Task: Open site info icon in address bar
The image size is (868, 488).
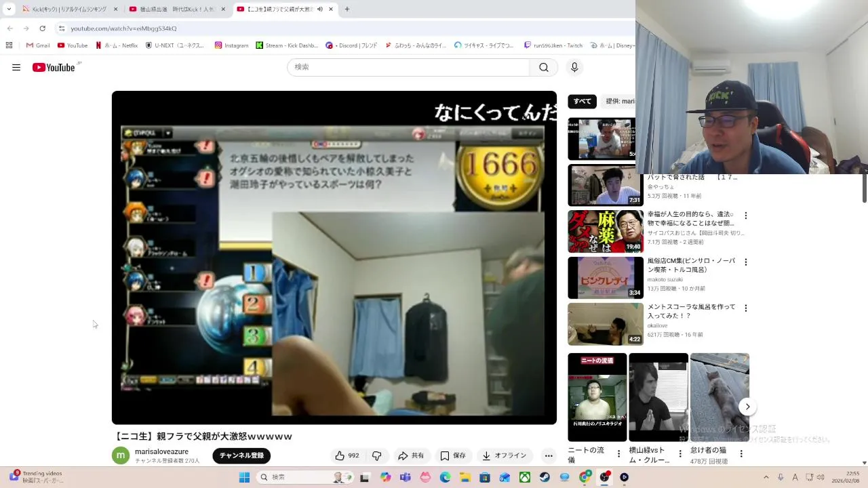Action: pyautogui.click(x=62, y=28)
